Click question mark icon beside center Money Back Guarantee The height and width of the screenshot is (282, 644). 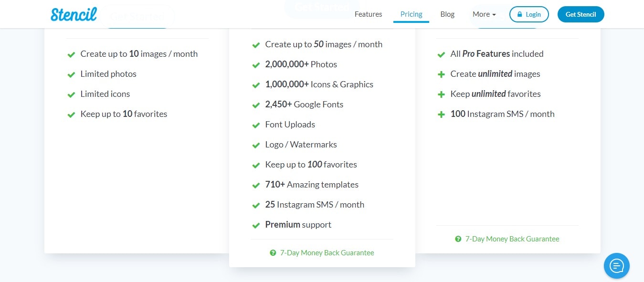pyautogui.click(x=273, y=253)
